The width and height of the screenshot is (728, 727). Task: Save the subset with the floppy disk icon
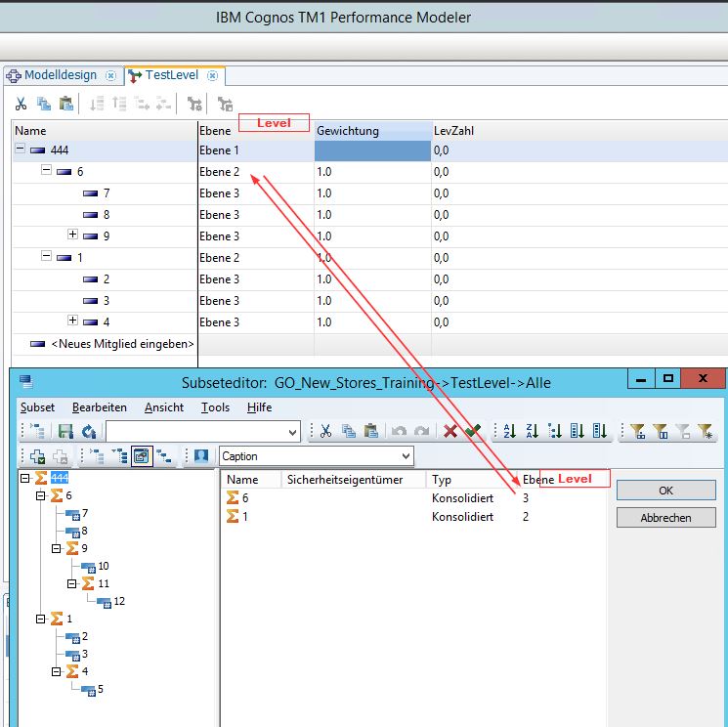(x=65, y=432)
